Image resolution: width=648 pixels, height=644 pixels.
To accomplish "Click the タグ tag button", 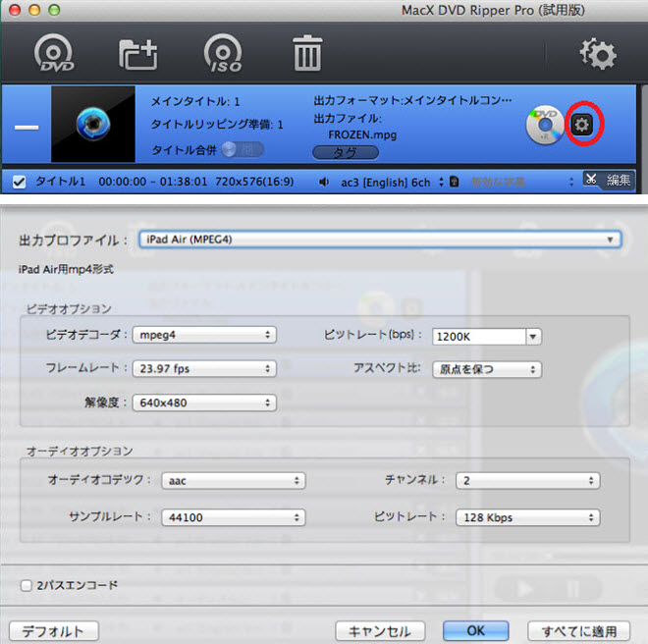I will coord(346,153).
